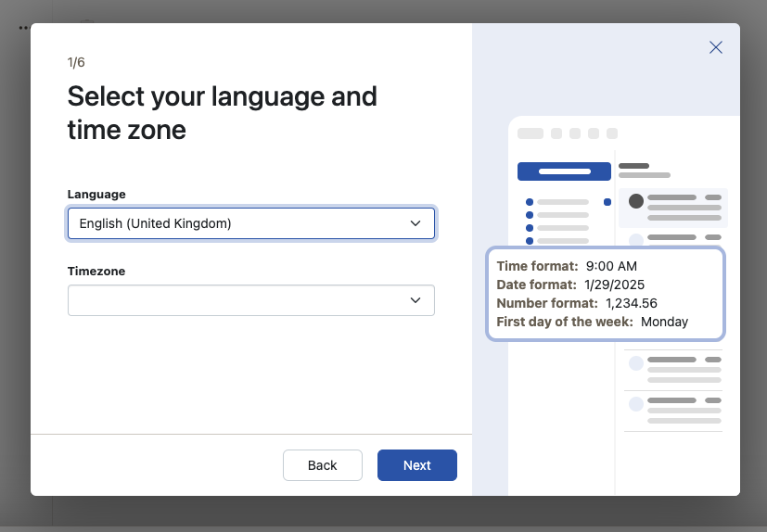Proceed with the blue Next button

click(x=416, y=465)
